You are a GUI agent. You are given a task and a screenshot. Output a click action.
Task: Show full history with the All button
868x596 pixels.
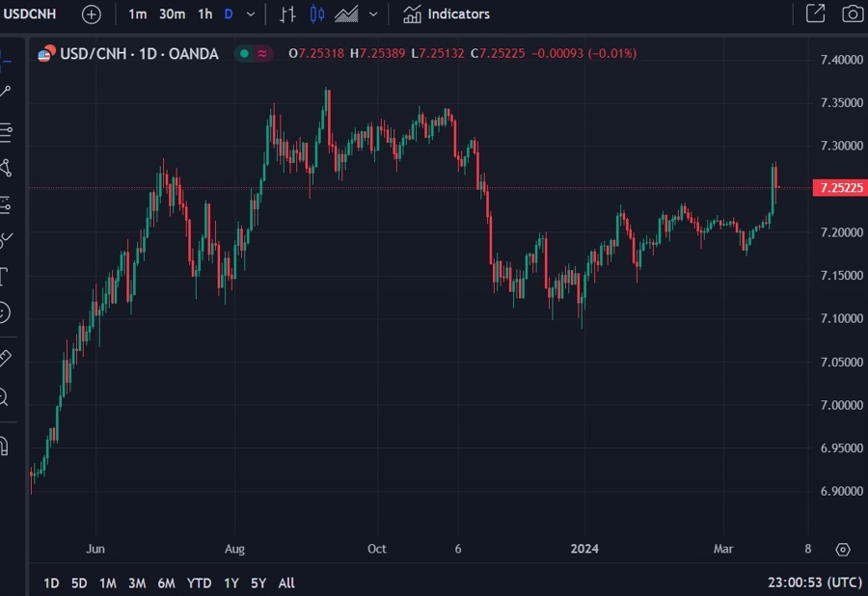click(285, 582)
